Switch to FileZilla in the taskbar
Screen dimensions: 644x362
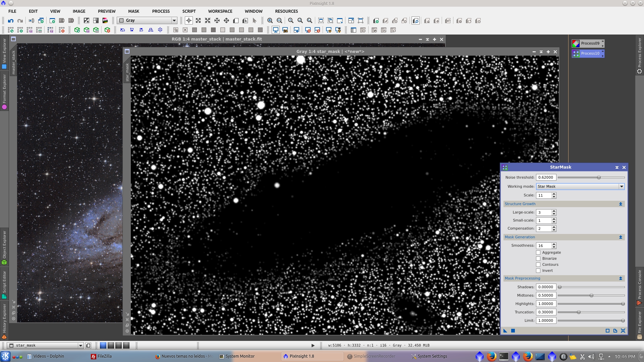click(x=102, y=356)
